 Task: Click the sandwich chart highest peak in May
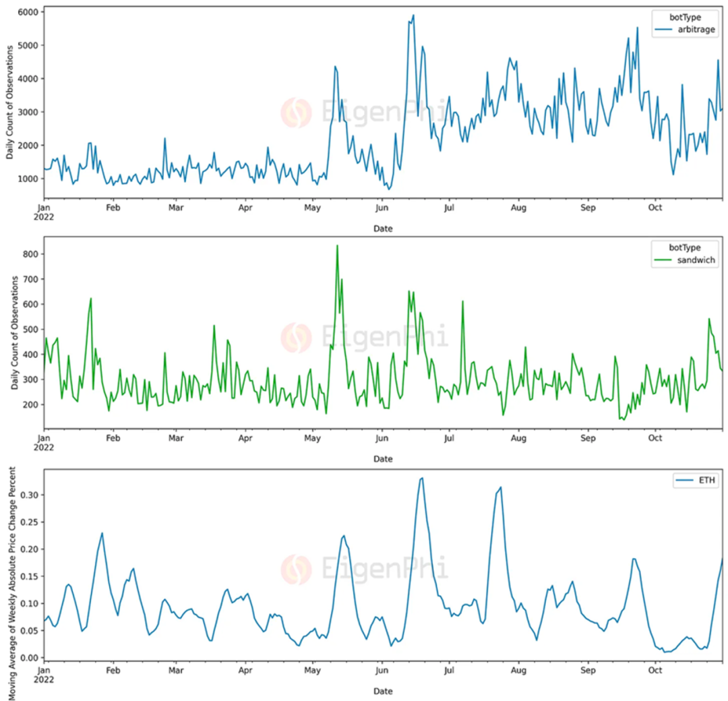(337, 245)
